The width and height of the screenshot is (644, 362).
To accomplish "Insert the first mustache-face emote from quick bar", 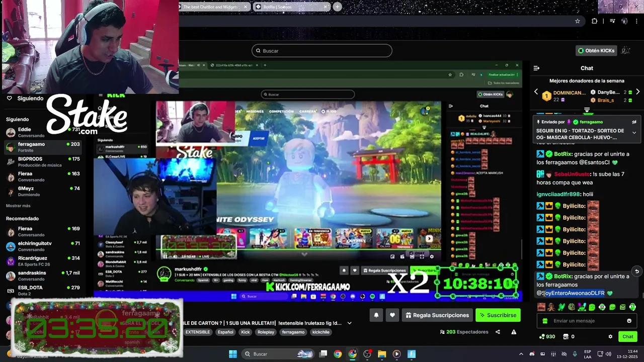I will (541, 307).
